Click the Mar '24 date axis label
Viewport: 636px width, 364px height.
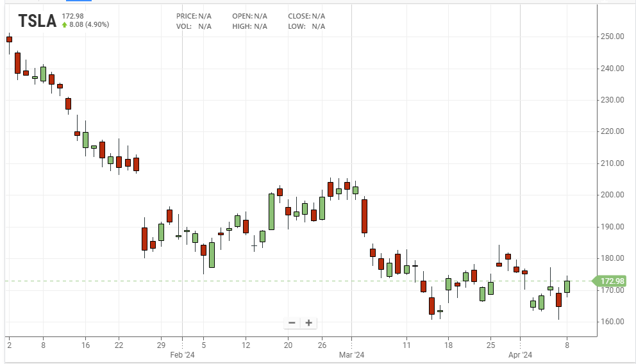click(x=351, y=355)
